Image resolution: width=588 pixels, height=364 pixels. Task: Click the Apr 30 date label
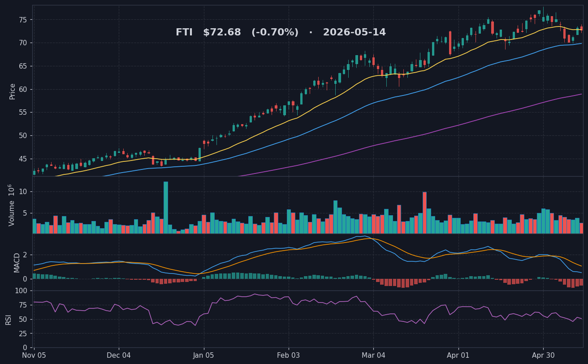click(543, 356)
